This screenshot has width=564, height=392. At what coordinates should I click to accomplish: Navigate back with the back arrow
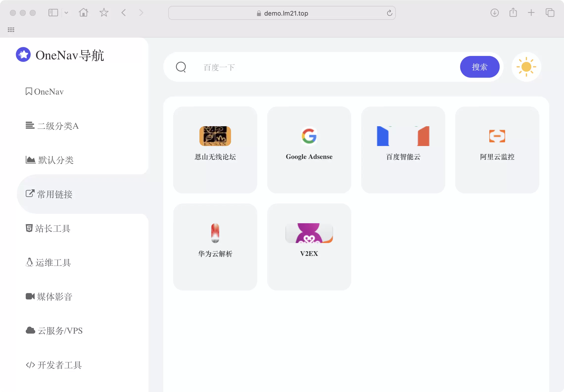pos(124,13)
